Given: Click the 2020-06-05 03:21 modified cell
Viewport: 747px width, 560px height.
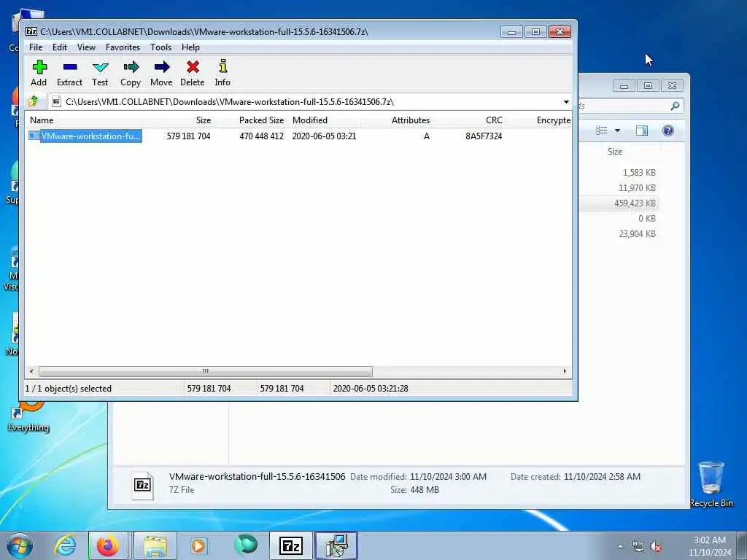Looking at the screenshot, I should coord(324,136).
